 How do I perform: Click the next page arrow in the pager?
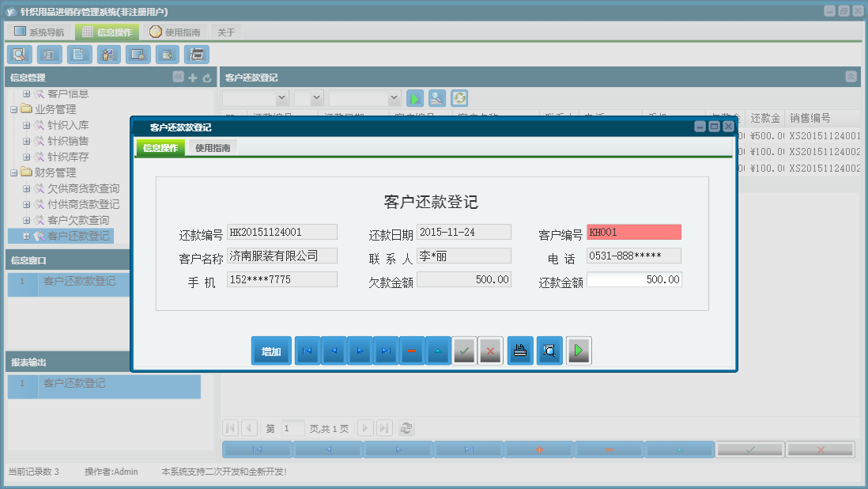(x=365, y=427)
